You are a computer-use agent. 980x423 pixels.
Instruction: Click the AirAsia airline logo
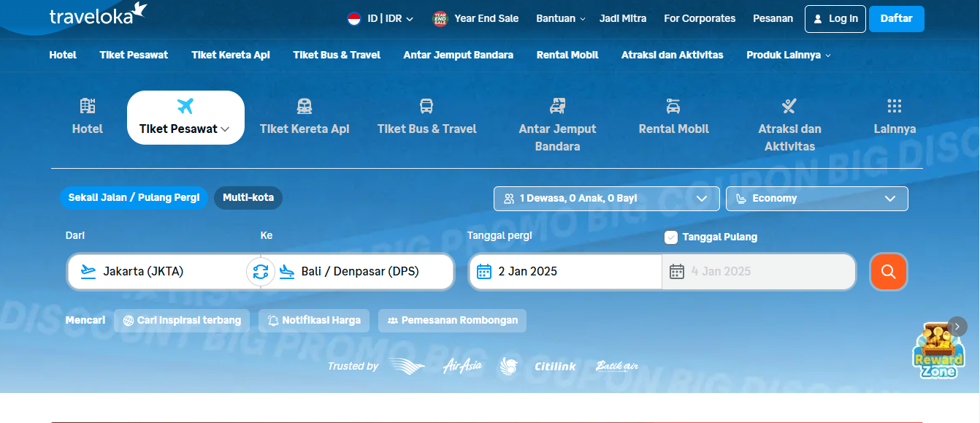point(462,366)
